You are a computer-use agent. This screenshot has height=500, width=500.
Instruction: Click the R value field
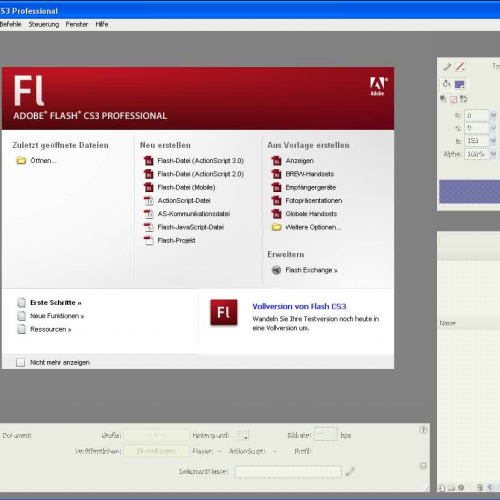coord(477,116)
